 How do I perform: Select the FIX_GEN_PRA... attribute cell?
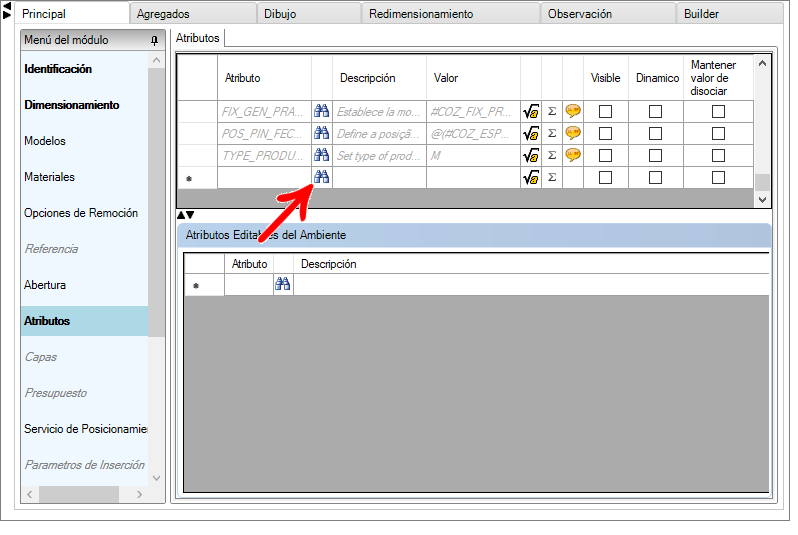point(265,111)
